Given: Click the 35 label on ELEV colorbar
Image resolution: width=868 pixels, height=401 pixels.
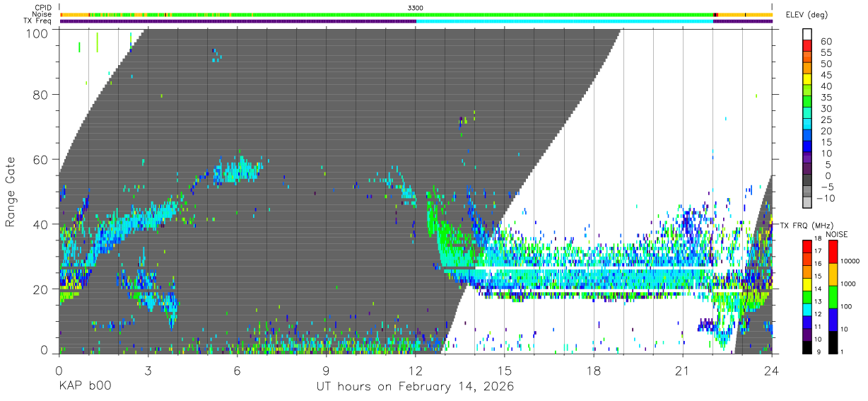Looking at the screenshot, I should (x=826, y=98).
